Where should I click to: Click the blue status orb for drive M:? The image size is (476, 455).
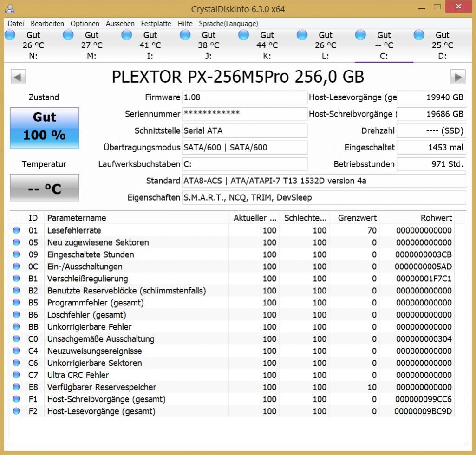click(x=68, y=35)
